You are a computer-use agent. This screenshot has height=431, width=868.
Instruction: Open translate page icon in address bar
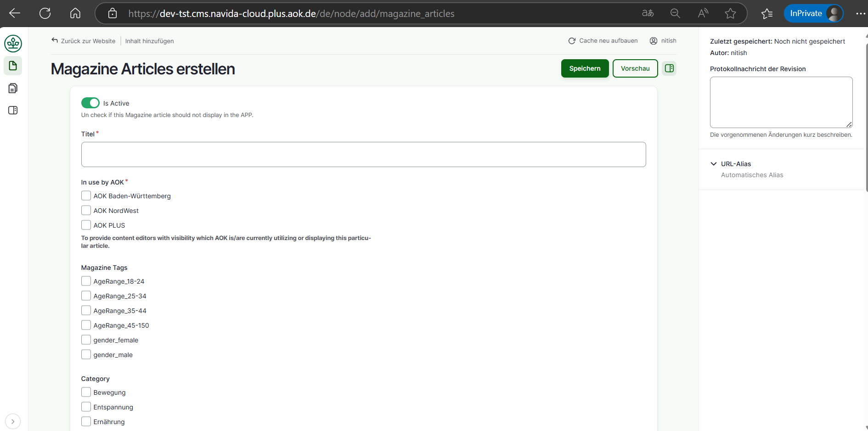[x=648, y=13]
